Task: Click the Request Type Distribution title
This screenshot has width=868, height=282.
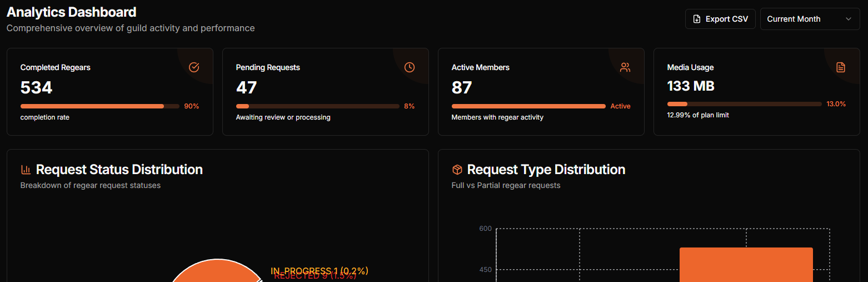Action: 546,170
